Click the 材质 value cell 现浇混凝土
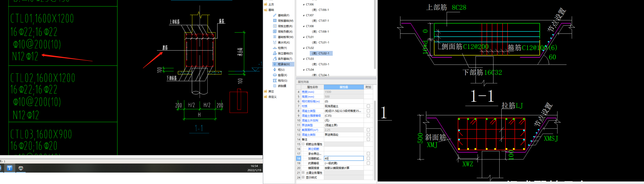 point(344,106)
